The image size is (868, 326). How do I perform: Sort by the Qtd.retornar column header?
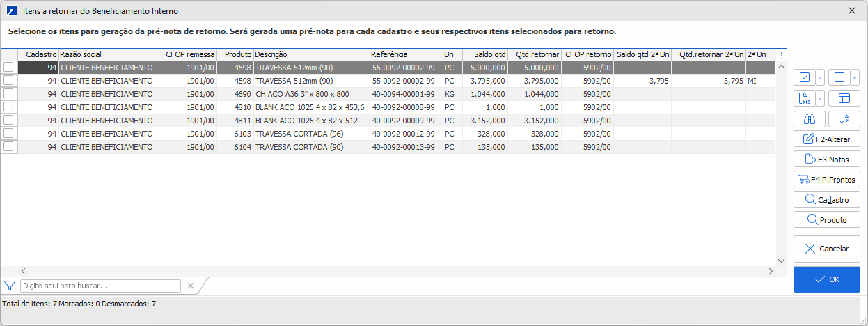(534, 54)
